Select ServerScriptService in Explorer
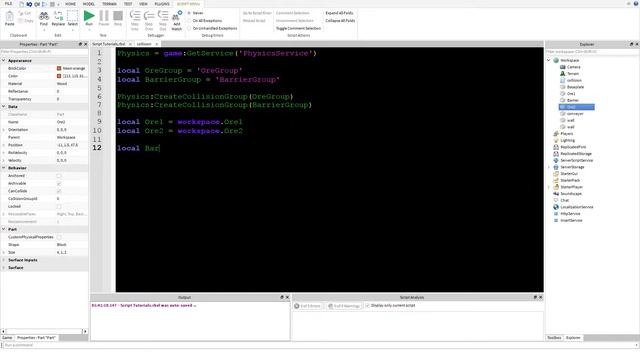 576,160
